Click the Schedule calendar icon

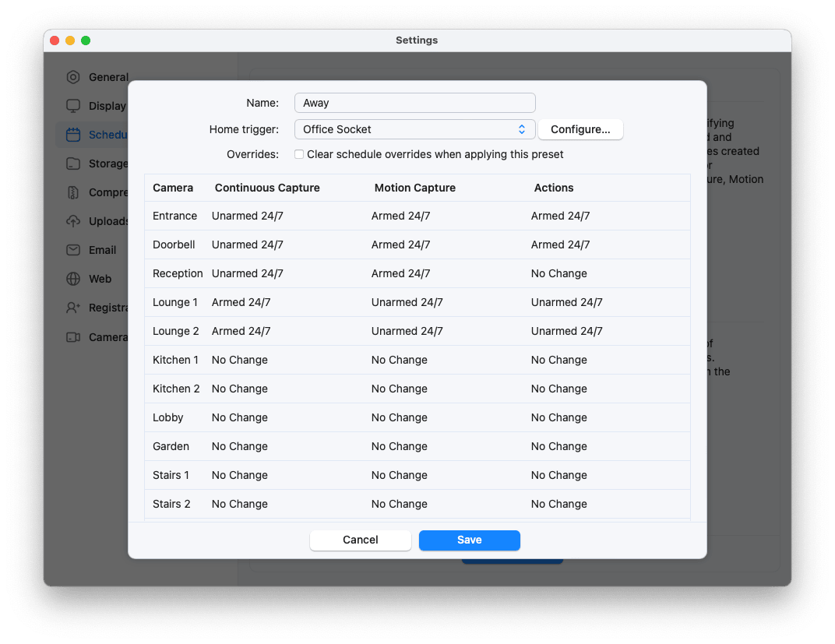pyautogui.click(x=74, y=135)
